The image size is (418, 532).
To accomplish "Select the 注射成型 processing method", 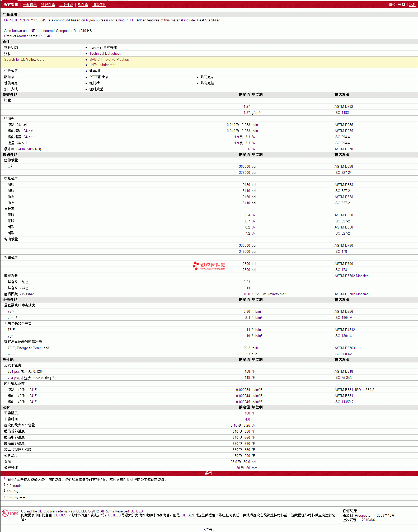I will [96, 89].
